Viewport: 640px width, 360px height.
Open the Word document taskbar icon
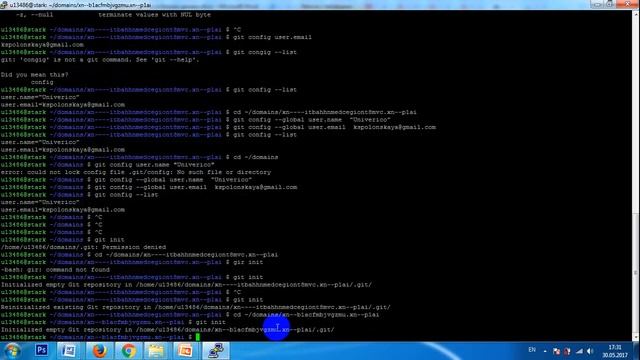coord(69,351)
